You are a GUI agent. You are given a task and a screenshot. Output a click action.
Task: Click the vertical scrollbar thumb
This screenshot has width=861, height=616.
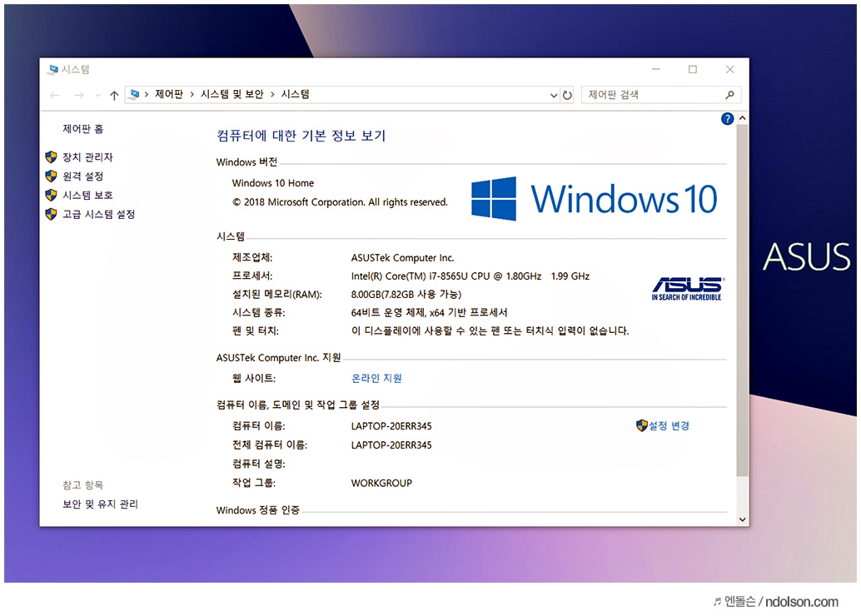743,301
